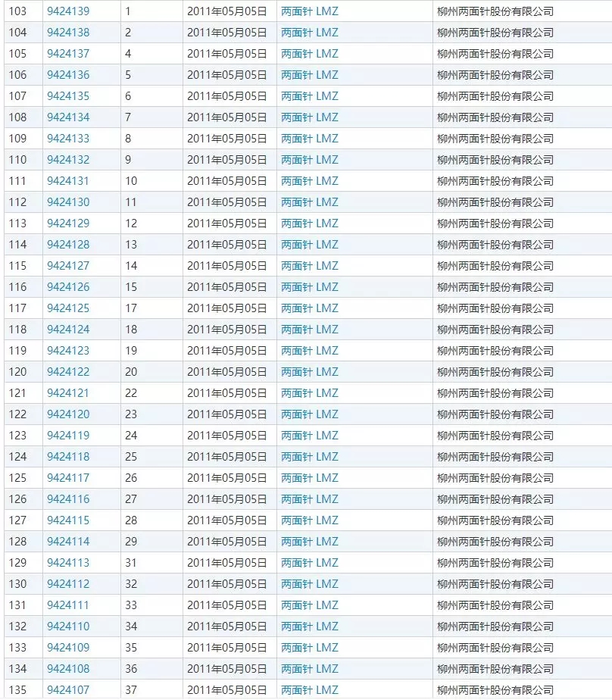Click 两面针 LMZ link in row 110
Image resolution: width=612 pixels, height=700 pixels.
[x=310, y=160]
